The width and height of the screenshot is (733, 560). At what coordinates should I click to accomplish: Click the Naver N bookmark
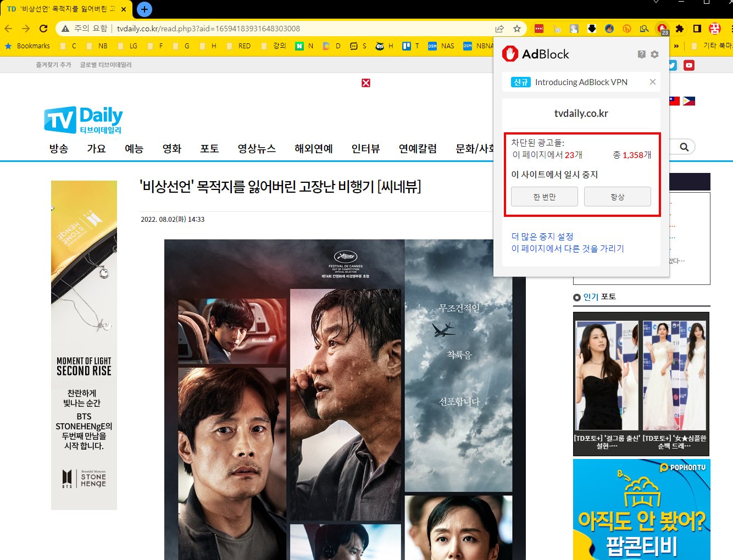pos(304,46)
